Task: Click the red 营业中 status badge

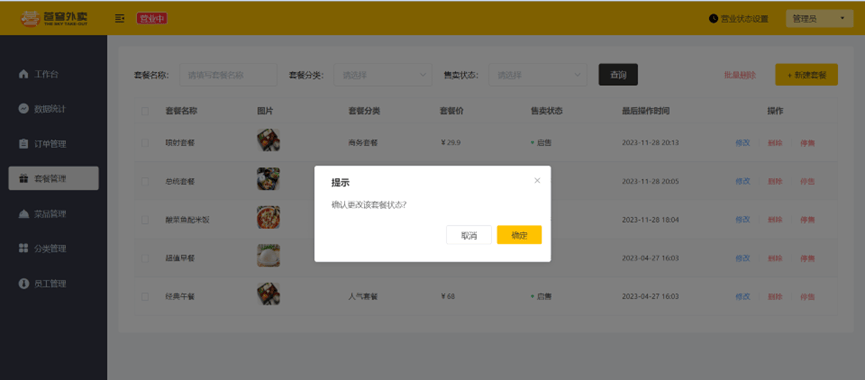Action: (152, 18)
